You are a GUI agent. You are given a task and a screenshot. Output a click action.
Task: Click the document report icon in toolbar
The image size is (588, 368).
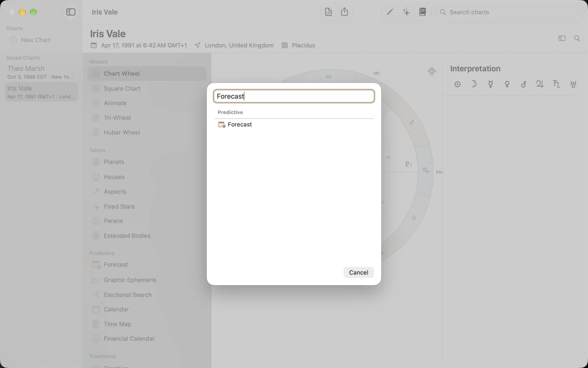click(328, 12)
